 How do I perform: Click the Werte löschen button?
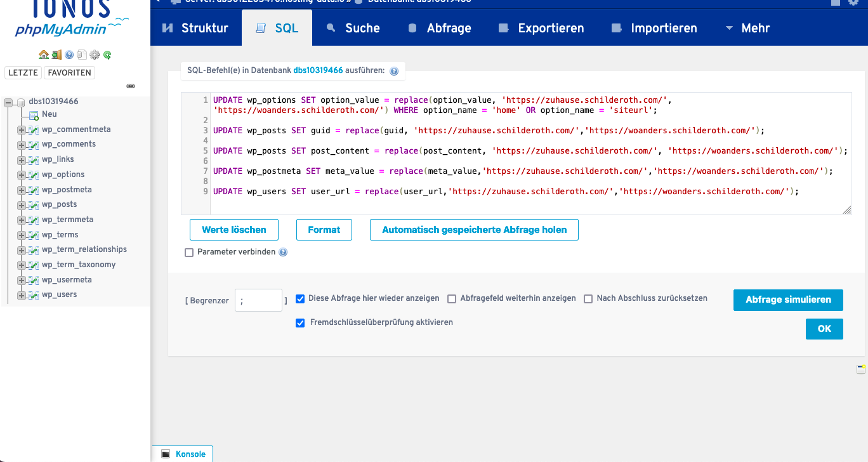point(233,230)
